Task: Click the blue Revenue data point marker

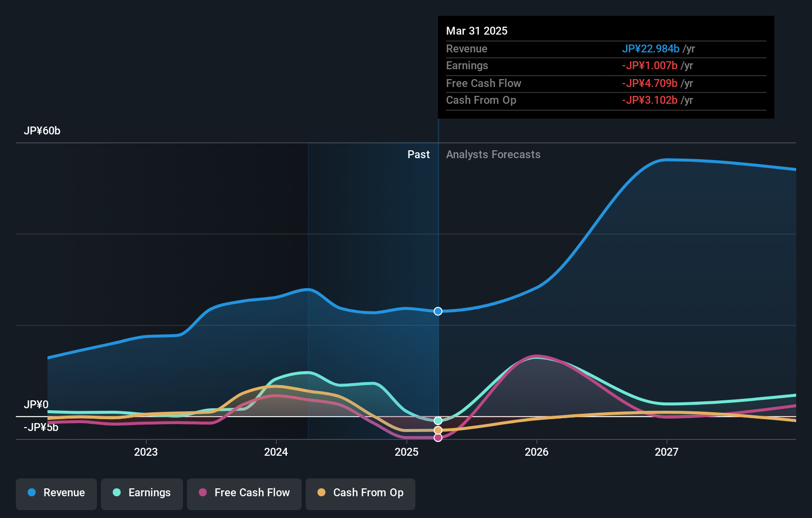Action: 438,311
